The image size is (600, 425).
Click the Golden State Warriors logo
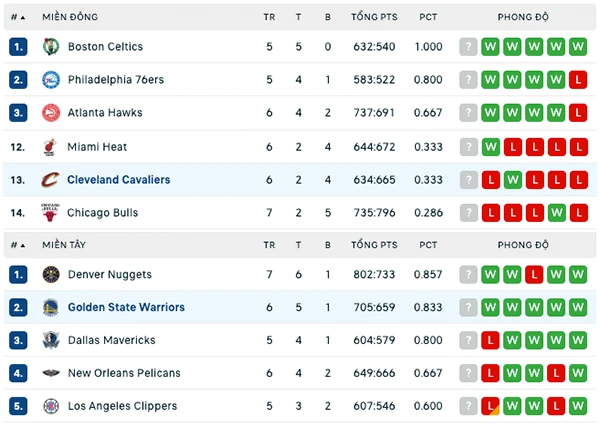tap(51, 307)
